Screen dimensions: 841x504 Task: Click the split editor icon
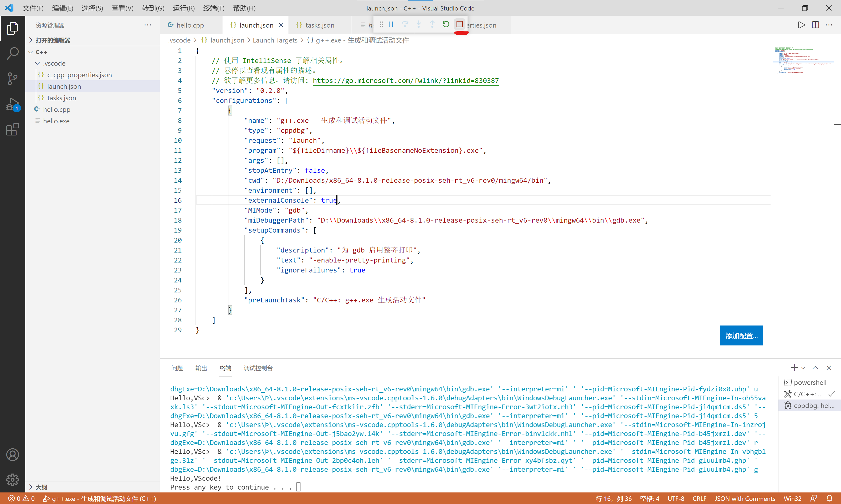pos(815,25)
